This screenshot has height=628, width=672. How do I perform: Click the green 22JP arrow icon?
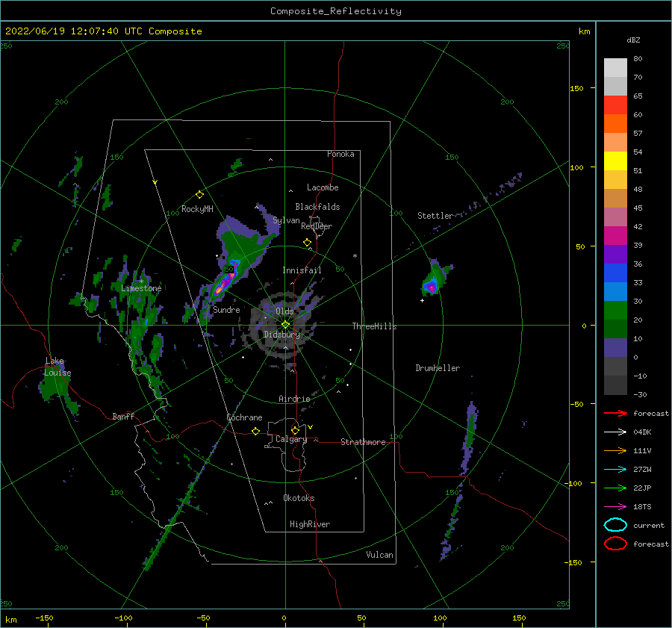point(615,488)
